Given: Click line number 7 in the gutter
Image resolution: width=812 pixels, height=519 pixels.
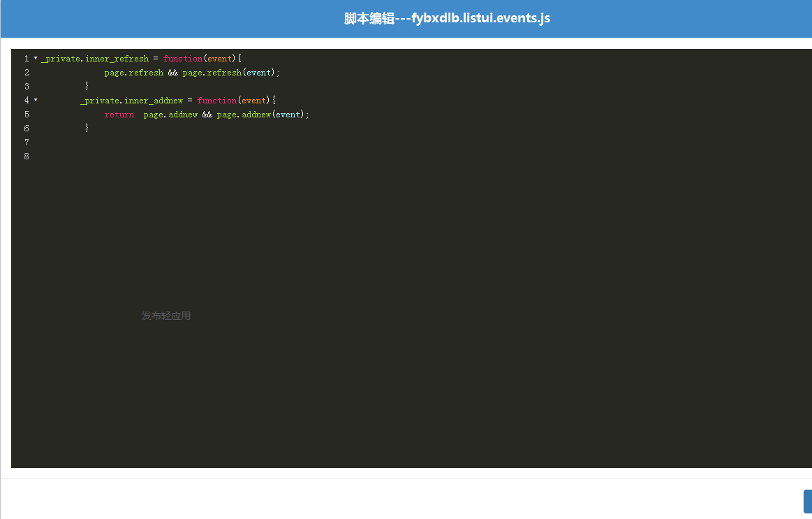Looking at the screenshot, I should coord(27,142).
